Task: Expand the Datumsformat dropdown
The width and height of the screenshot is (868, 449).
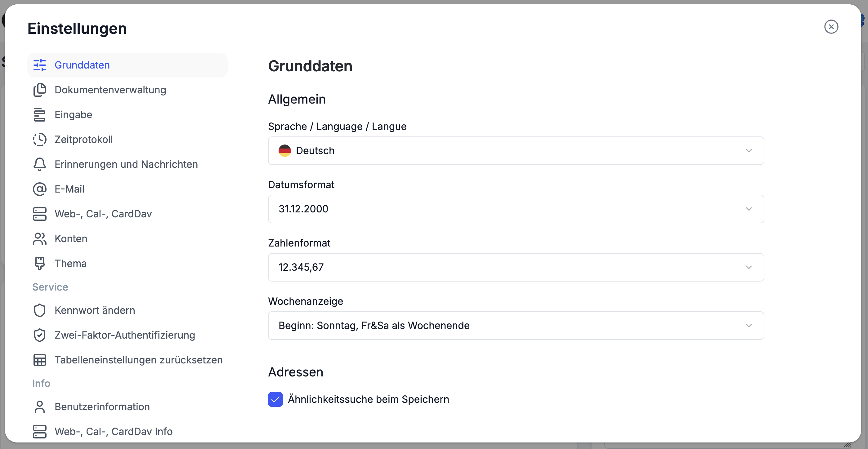Action: coord(516,209)
